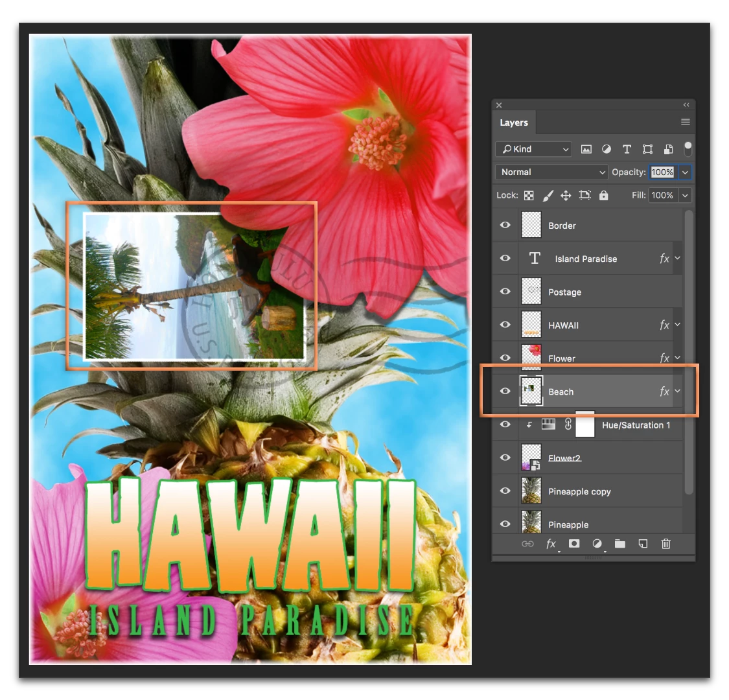Lock image pixels brush icon
The height and width of the screenshot is (700, 729).
pyautogui.click(x=548, y=195)
